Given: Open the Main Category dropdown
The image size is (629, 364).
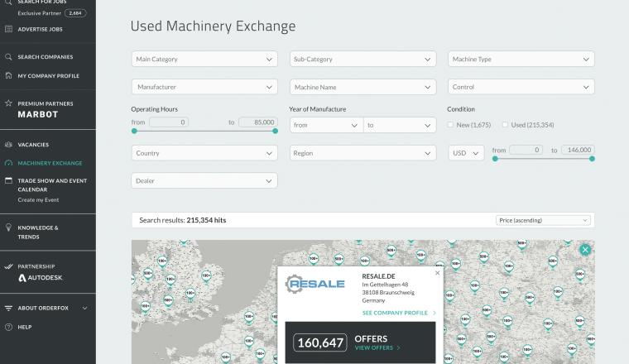Looking at the screenshot, I should [204, 60].
